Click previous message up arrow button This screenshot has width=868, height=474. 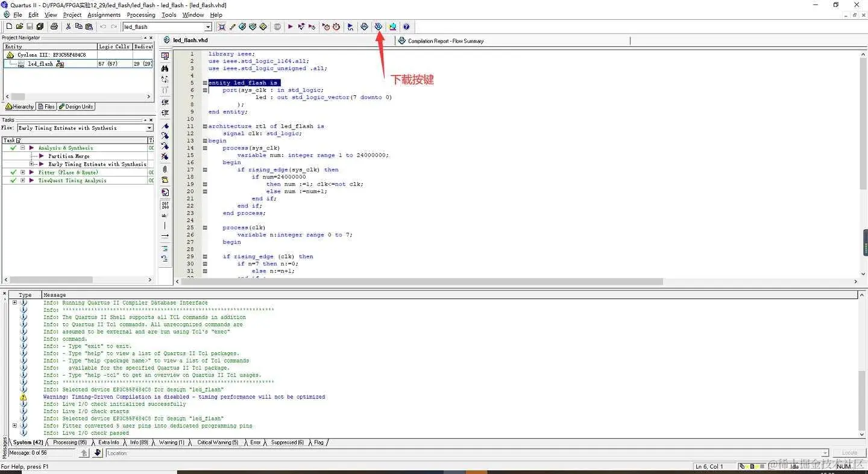point(84,453)
